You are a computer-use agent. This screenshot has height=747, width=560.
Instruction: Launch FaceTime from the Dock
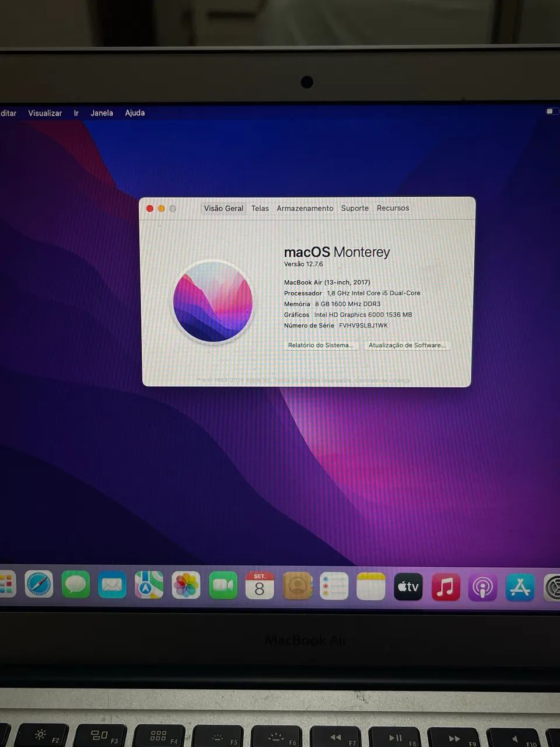click(x=223, y=585)
